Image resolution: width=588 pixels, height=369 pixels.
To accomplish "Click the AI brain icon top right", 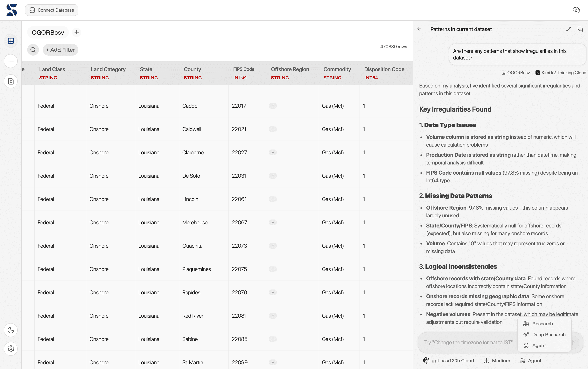I will pos(576,10).
